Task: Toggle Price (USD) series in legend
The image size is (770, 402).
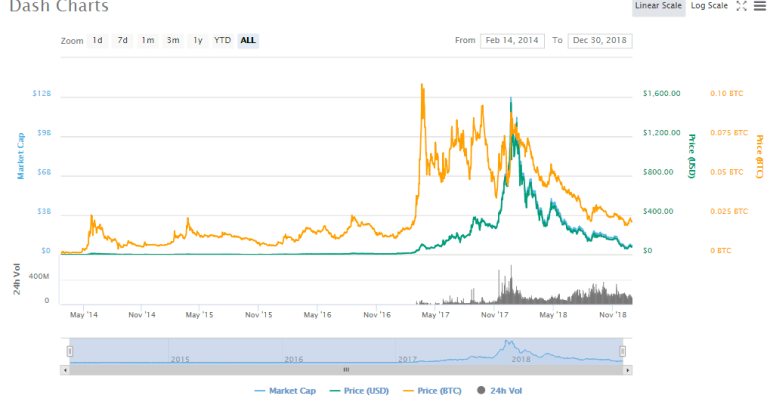Action: click(359, 391)
